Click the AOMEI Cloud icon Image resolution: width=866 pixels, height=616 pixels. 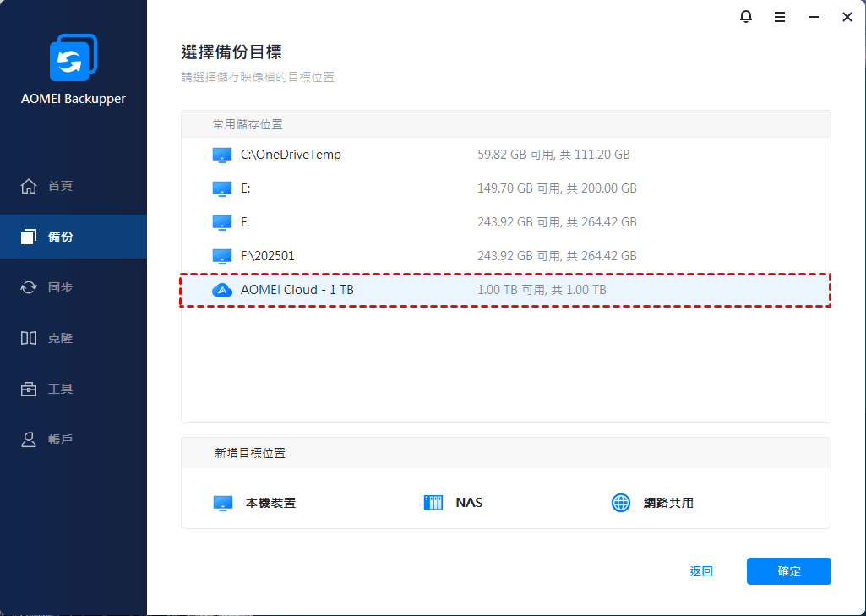(222, 290)
